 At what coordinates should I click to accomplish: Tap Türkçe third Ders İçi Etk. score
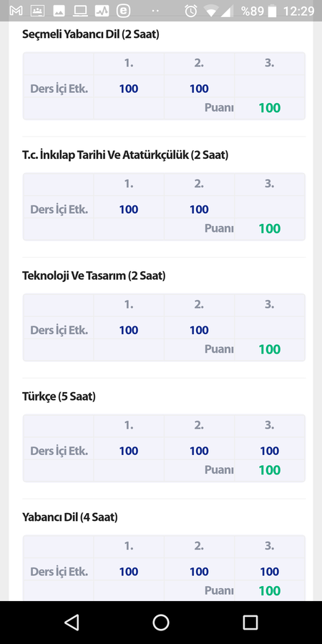(270, 451)
